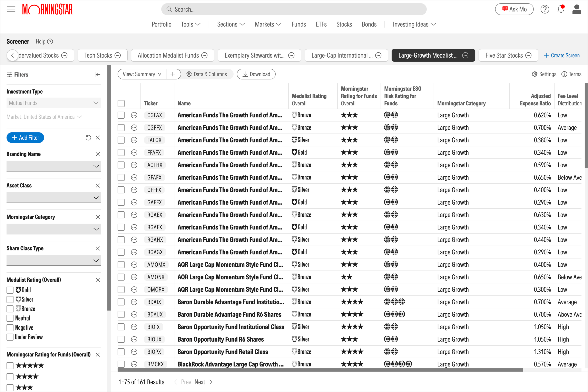Select the FFAFX row checkbox
Viewport: 588px width, 392px height.
[121, 153]
